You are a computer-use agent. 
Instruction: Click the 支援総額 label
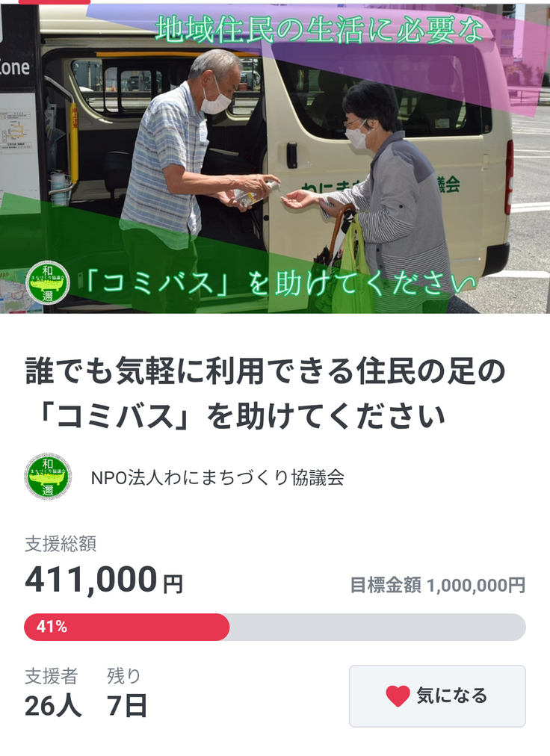click(x=61, y=543)
